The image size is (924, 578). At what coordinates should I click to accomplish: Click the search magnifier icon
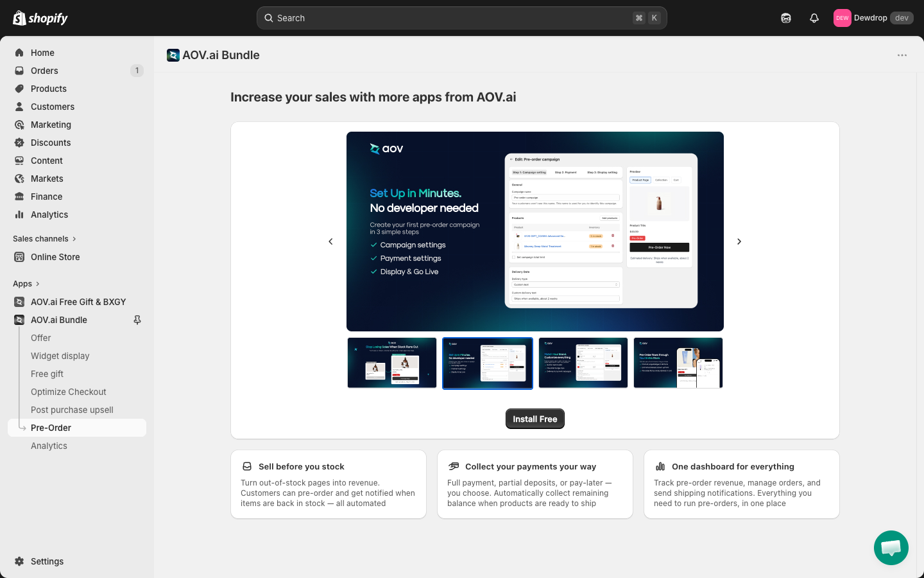coord(269,18)
